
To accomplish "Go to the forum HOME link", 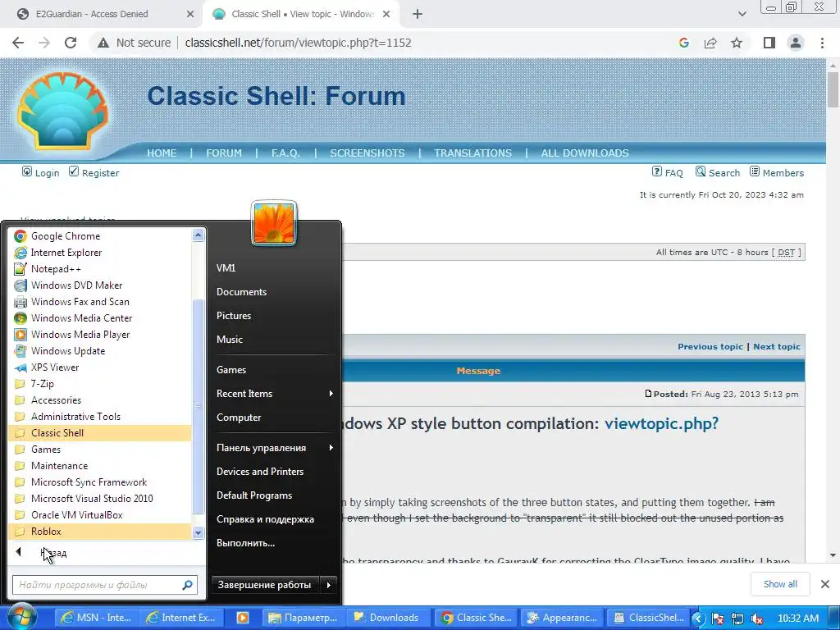I will (x=162, y=153).
